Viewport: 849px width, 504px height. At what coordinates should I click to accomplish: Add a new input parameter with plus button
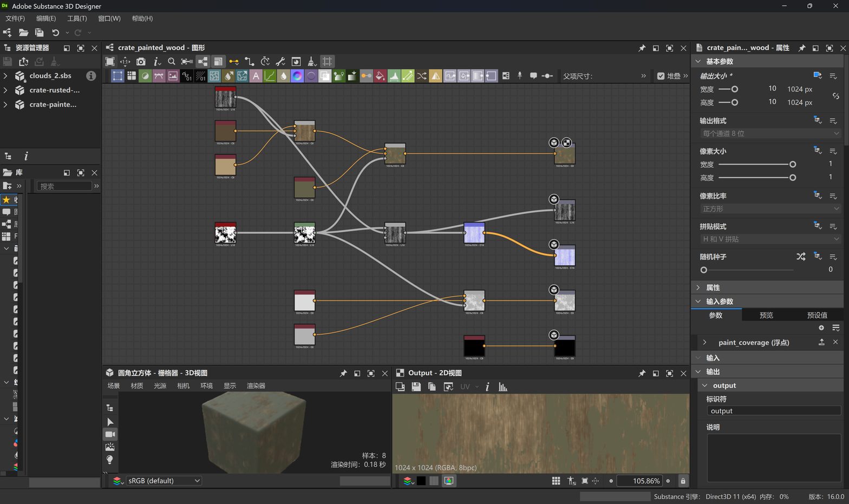821,328
